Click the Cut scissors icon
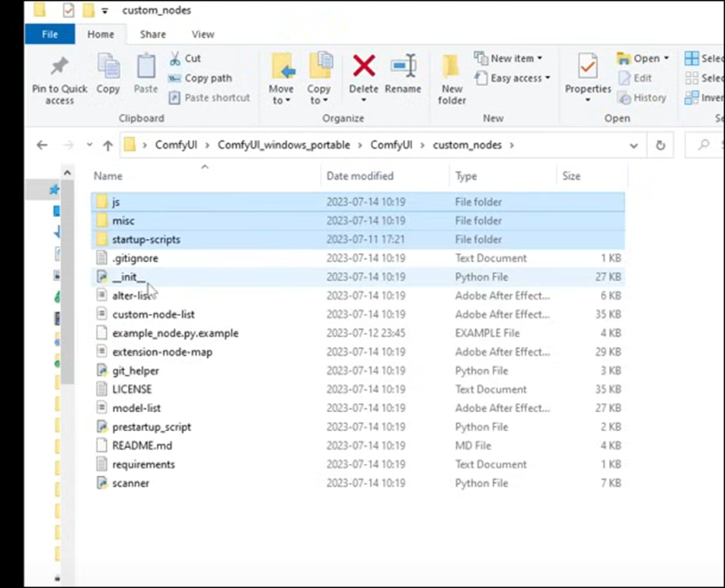 [175, 59]
